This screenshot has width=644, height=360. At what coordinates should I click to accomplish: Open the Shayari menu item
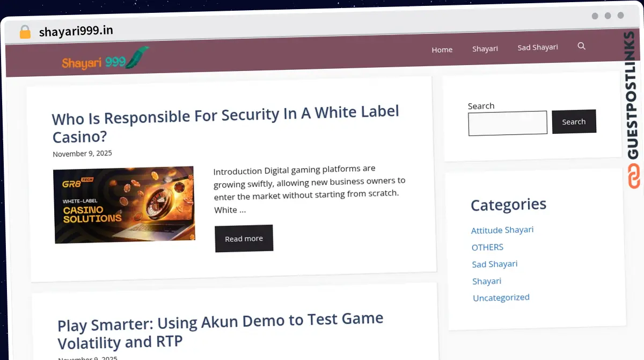tap(485, 48)
